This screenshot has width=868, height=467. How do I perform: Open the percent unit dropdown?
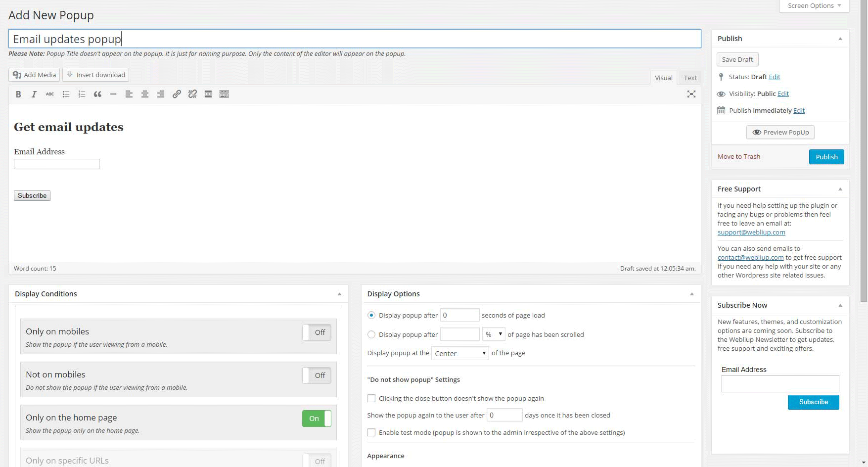coord(494,334)
